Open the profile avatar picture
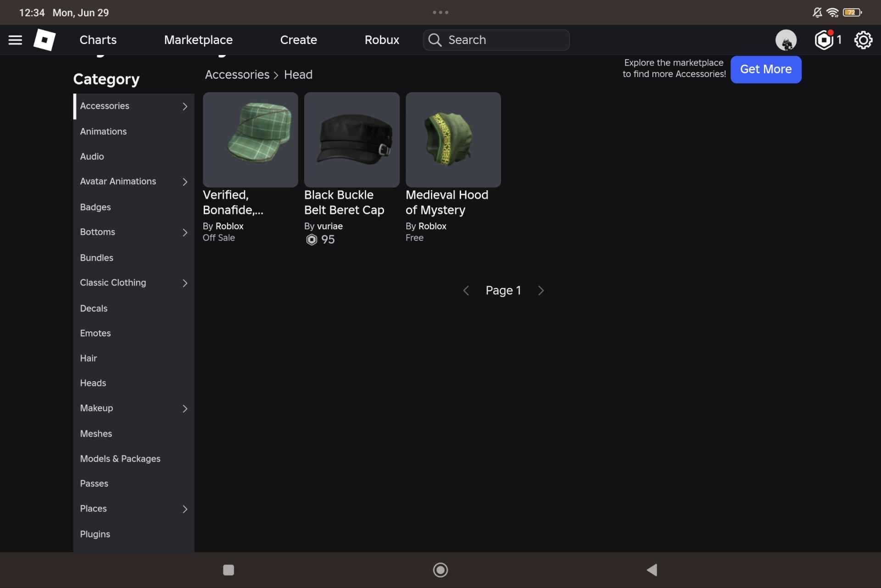The image size is (881, 588). pyautogui.click(x=786, y=40)
